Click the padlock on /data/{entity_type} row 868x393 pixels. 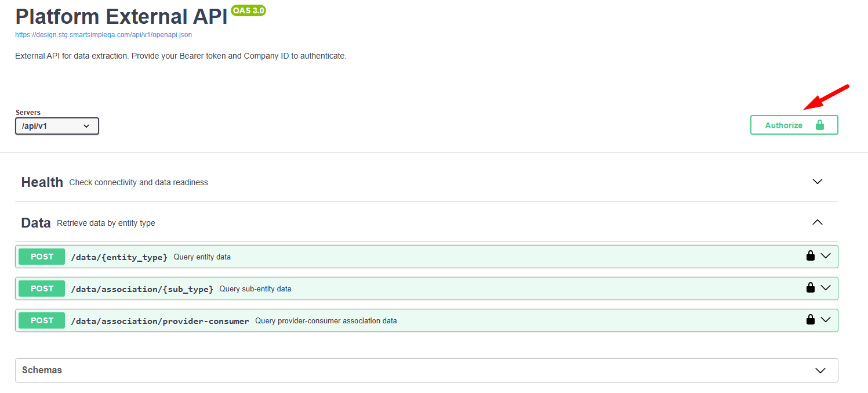811,256
